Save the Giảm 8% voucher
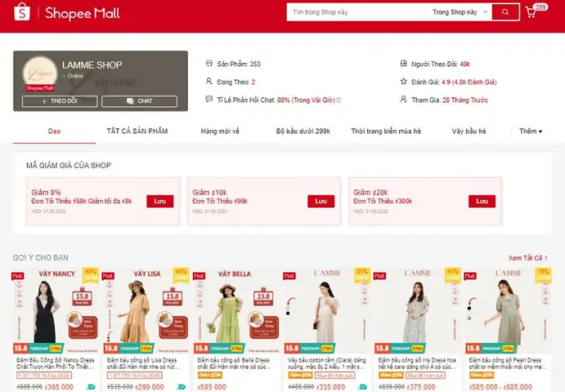This screenshot has width=565, height=392. click(160, 201)
